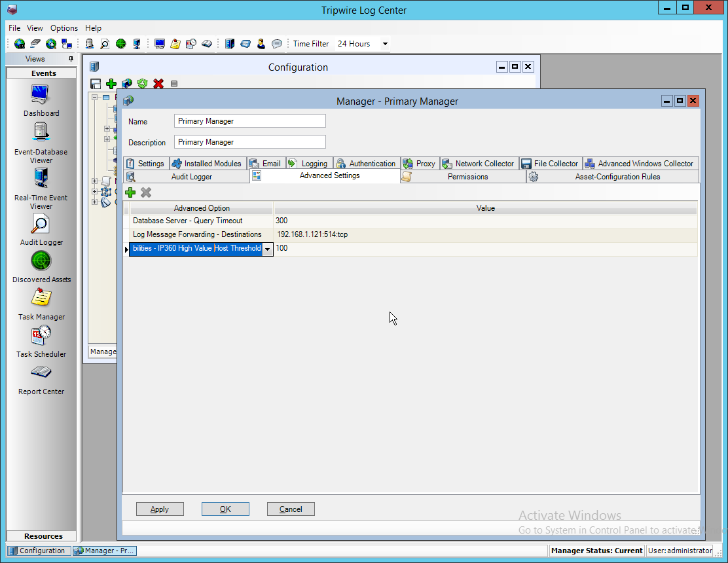728x563 pixels.
Task: Click the speech bubble icon in the main toolbar
Action: point(277,44)
